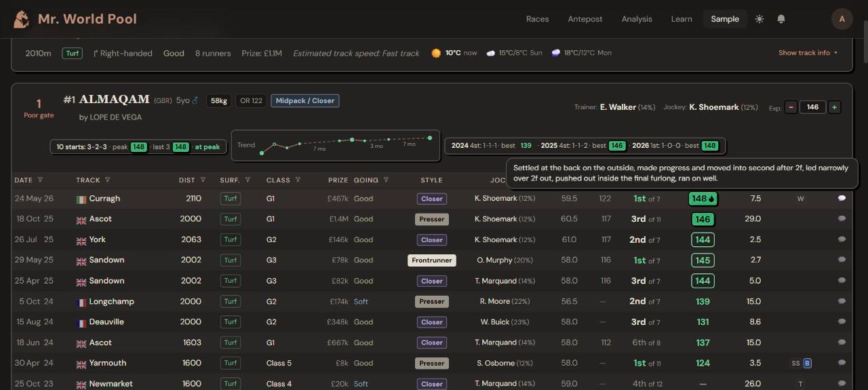Open comment bubble for Curragh 24 May 26 run
868x390 pixels.
tap(842, 199)
